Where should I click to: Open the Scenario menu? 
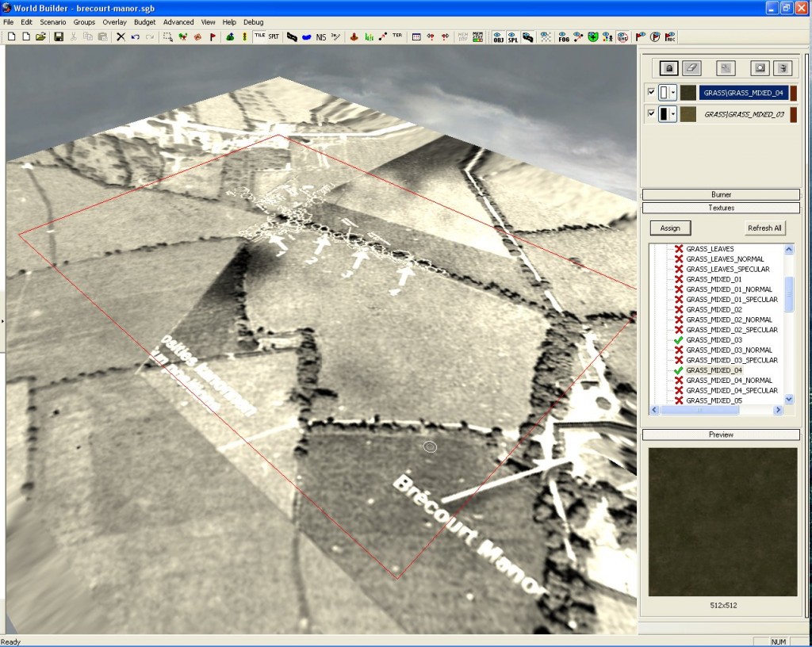click(x=53, y=22)
